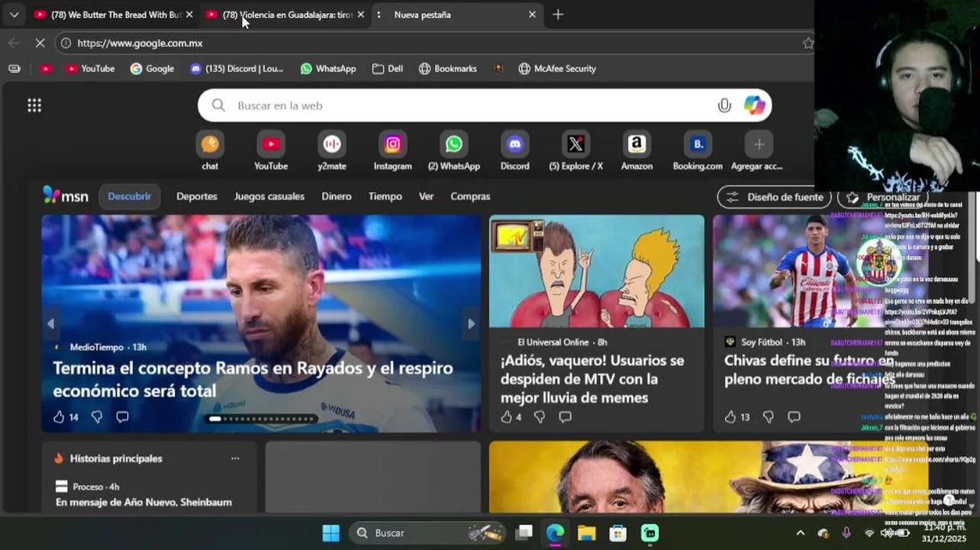Select the Juegos casuales feed tab
980x550 pixels.
[269, 196]
